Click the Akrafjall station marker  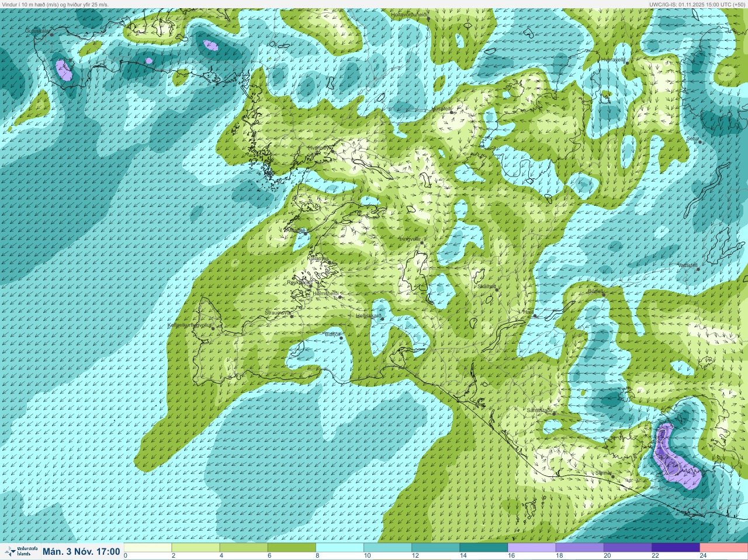click(x=305, y=233)
